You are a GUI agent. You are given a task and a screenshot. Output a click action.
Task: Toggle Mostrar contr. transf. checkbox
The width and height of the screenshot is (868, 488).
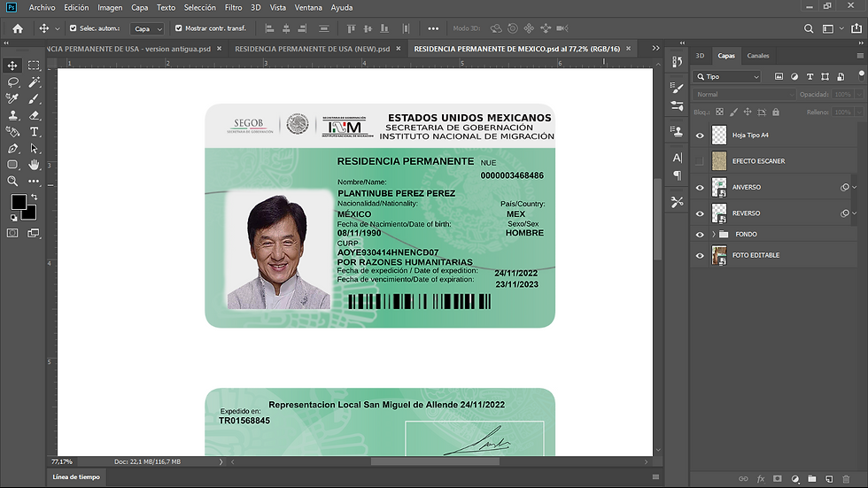179,28
